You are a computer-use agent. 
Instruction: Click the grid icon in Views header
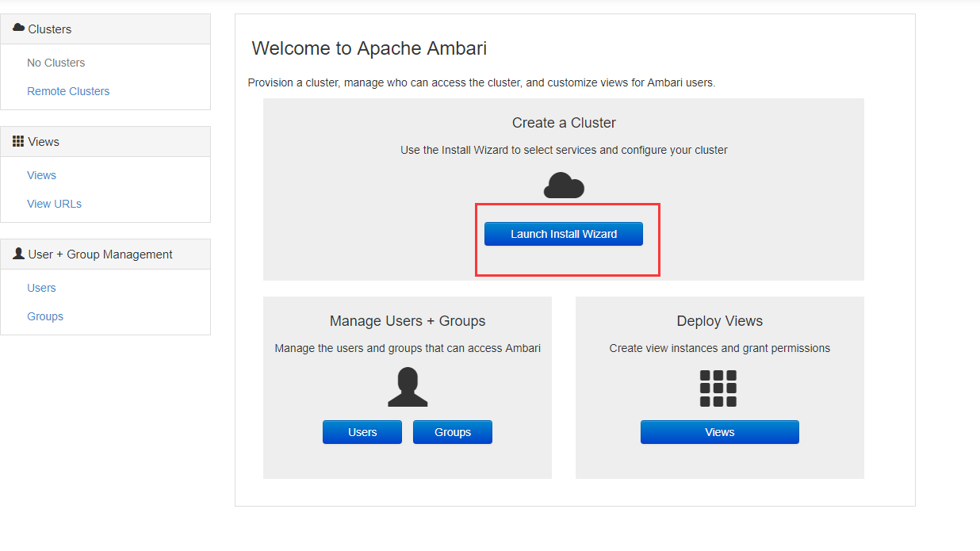[x=18, y=141]
